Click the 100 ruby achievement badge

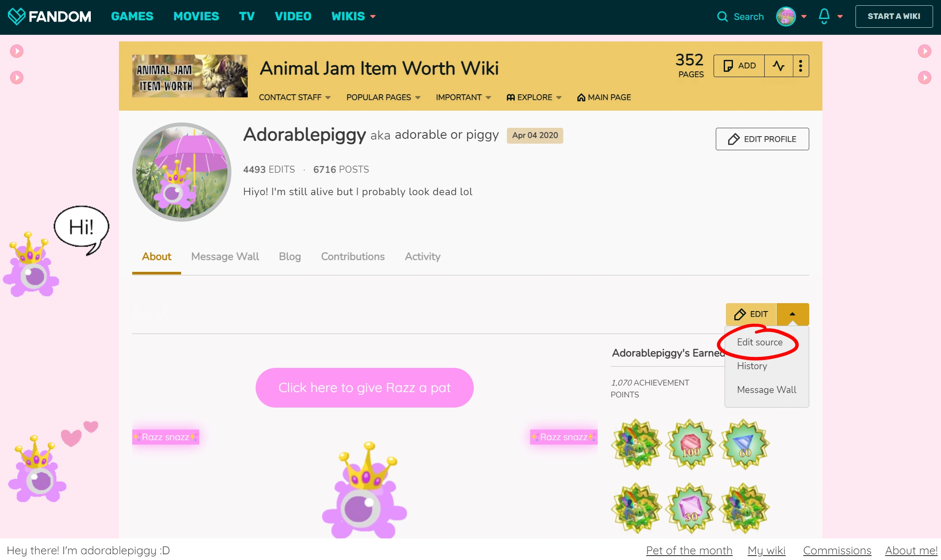click(691, 444)
